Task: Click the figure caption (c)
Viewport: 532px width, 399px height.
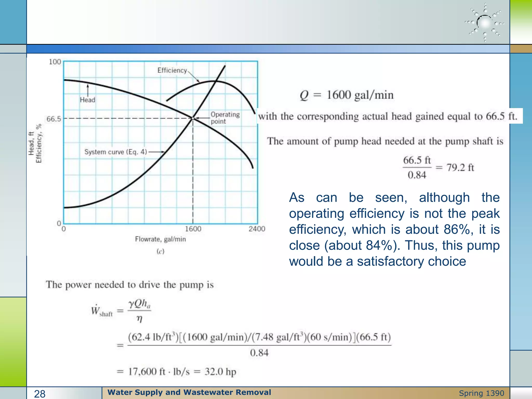Action: [x=160, y=251]
